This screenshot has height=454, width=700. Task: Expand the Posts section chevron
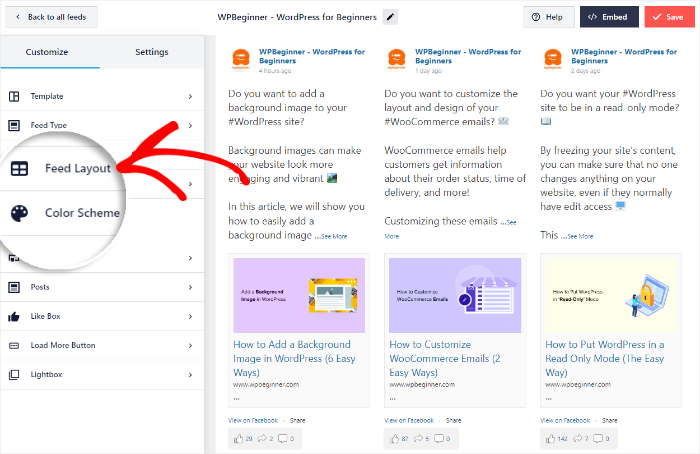click(190, 287)
